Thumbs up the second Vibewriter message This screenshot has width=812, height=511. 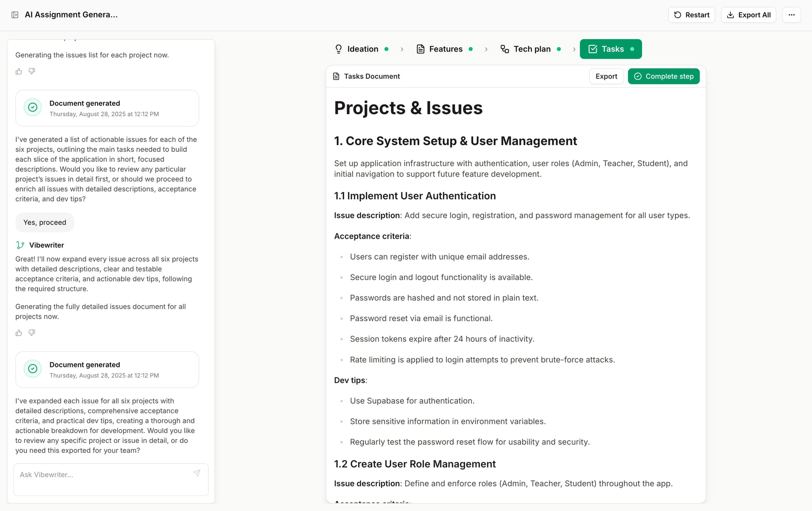coord(19,333)
